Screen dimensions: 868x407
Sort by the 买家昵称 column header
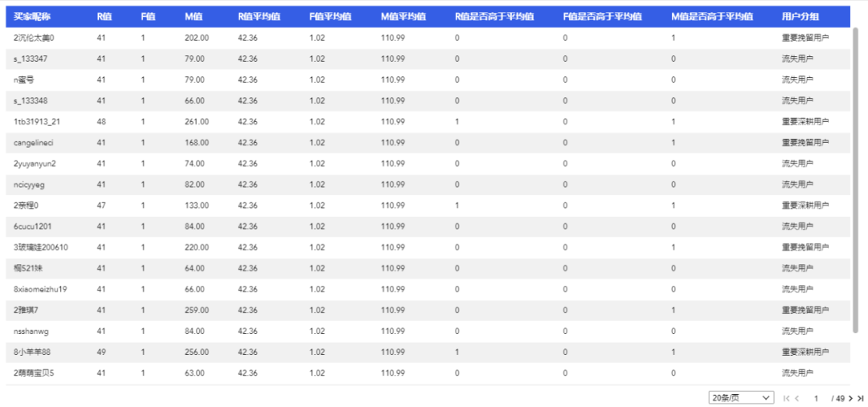(x=32, y=17)
